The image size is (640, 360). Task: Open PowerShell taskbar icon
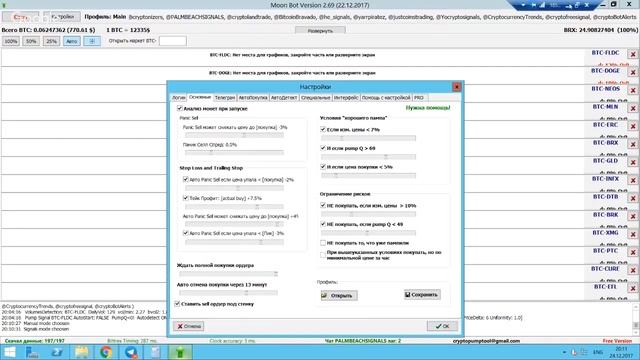coord(57,352)
